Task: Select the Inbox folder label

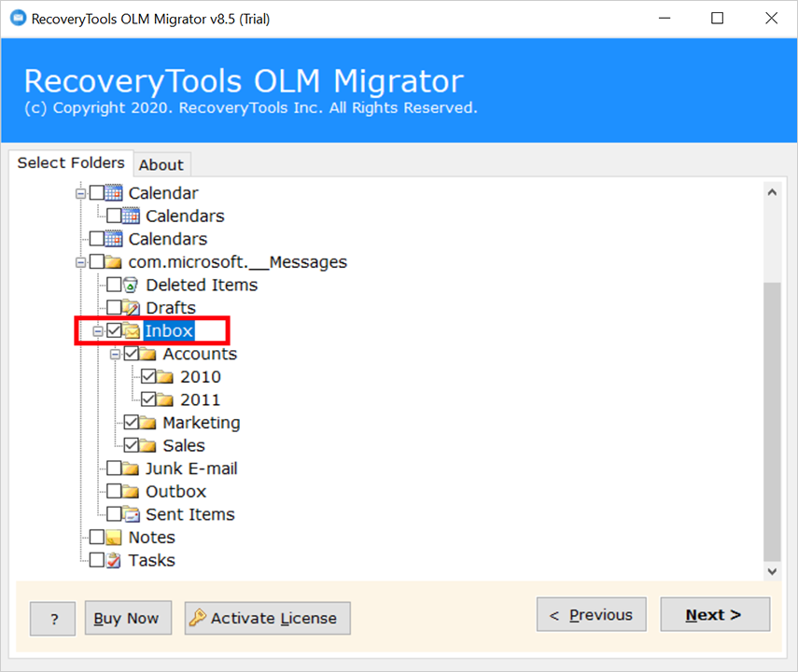Action: (169, 331)
